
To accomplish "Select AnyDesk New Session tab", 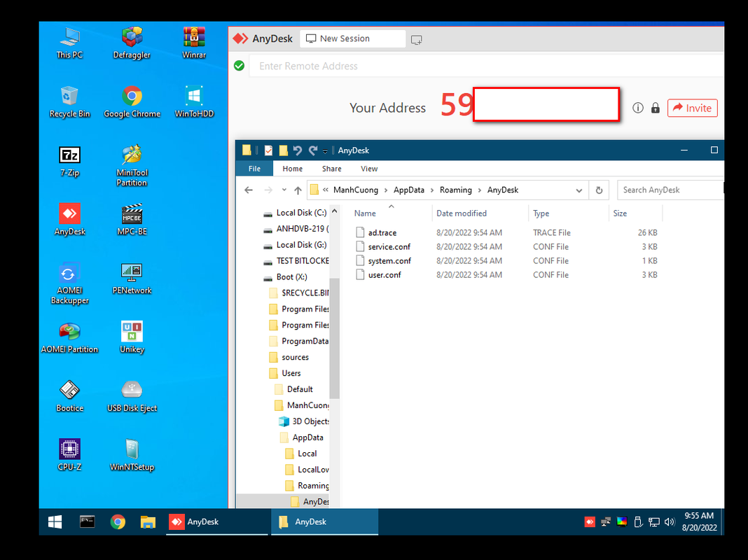I will pyautogui.click(x=352, y=38).
